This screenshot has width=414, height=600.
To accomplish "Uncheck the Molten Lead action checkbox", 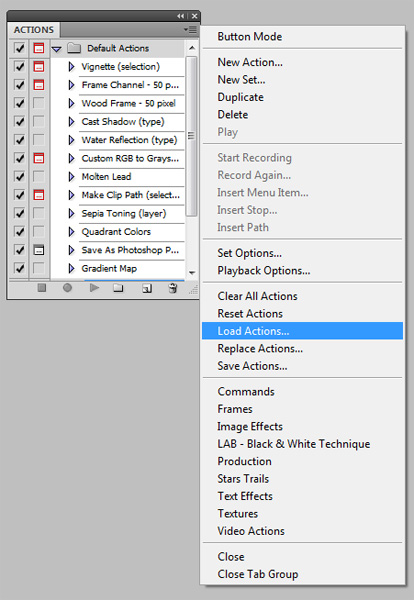I will 19,177.
